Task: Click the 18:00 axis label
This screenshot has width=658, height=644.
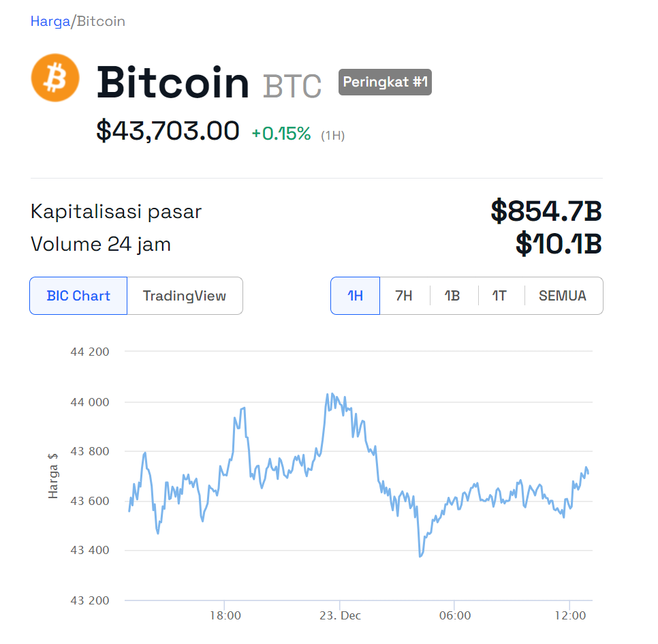Action: click(x=225, y=615)
